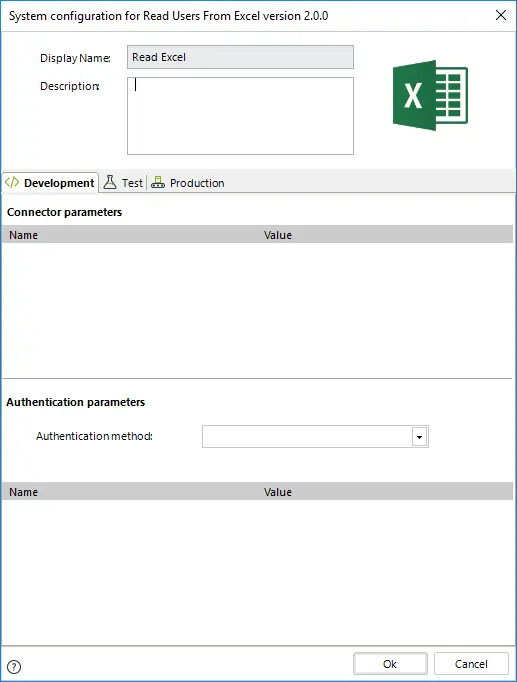The height and width of the screenshot is (682, 517).
Task: Close the system configuration dialog
Action: click(x=501, y=15)
